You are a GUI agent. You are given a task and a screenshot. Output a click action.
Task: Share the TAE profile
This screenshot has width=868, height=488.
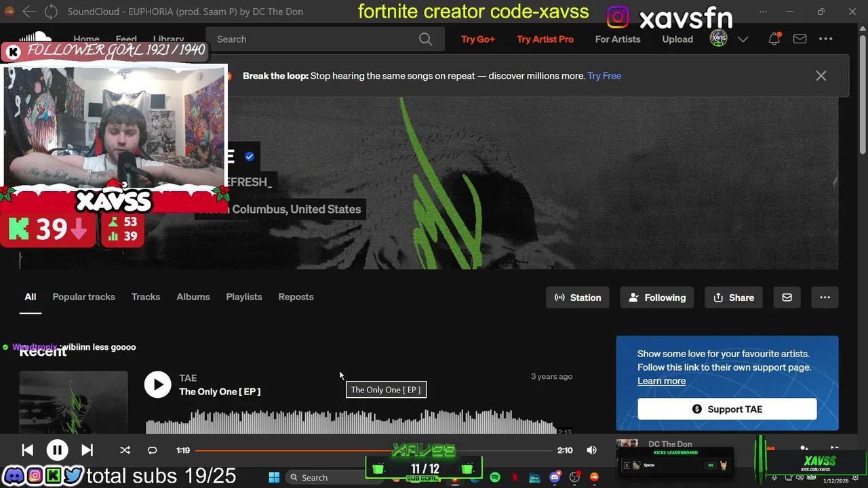pyautogui.click(x=734, y=298)
